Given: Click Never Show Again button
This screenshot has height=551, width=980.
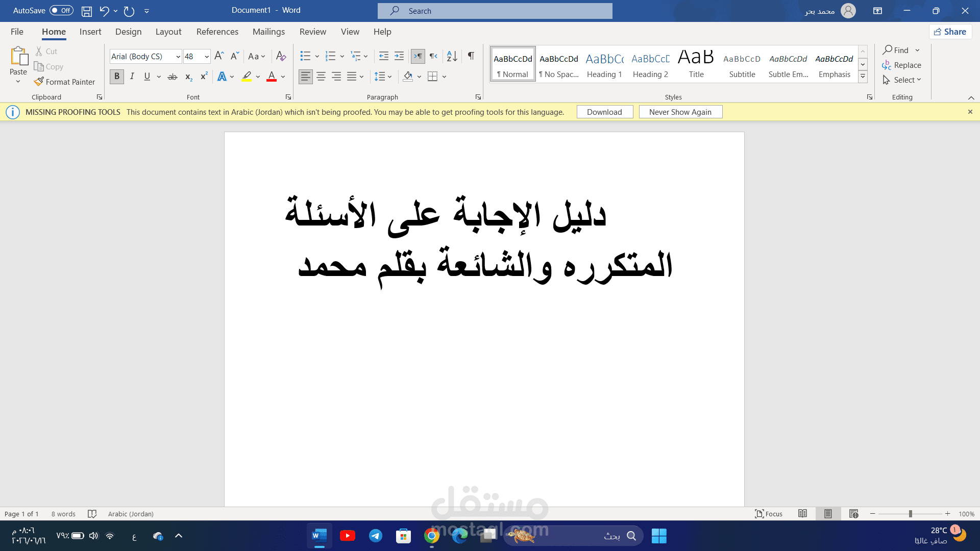Looking at the screenshot, I should click(680, 112).
